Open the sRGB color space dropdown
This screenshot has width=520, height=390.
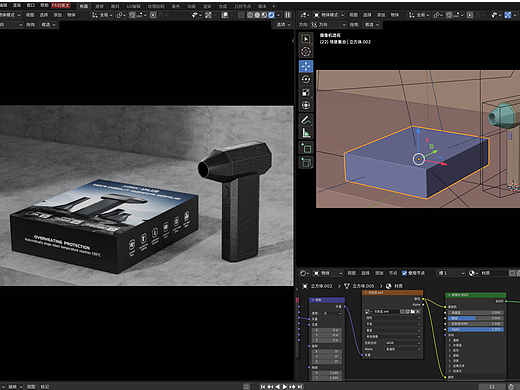(x=402, y=343)
